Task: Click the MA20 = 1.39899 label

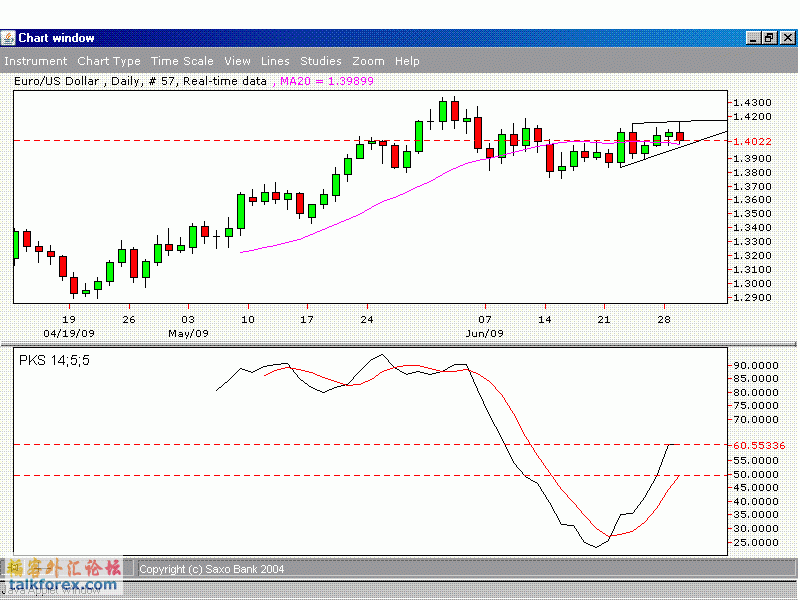Action: point(327,81)
